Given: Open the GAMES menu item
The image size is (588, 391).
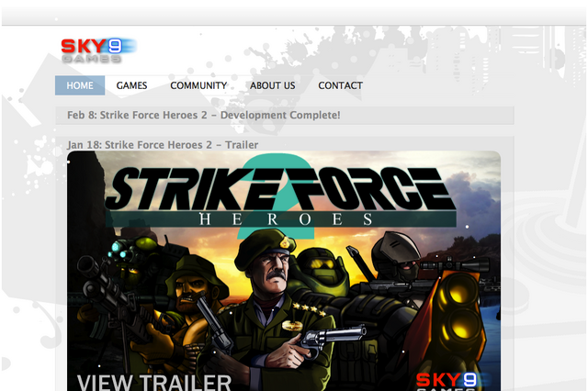Looking at the screenshot, I should [x=131, y=85].
